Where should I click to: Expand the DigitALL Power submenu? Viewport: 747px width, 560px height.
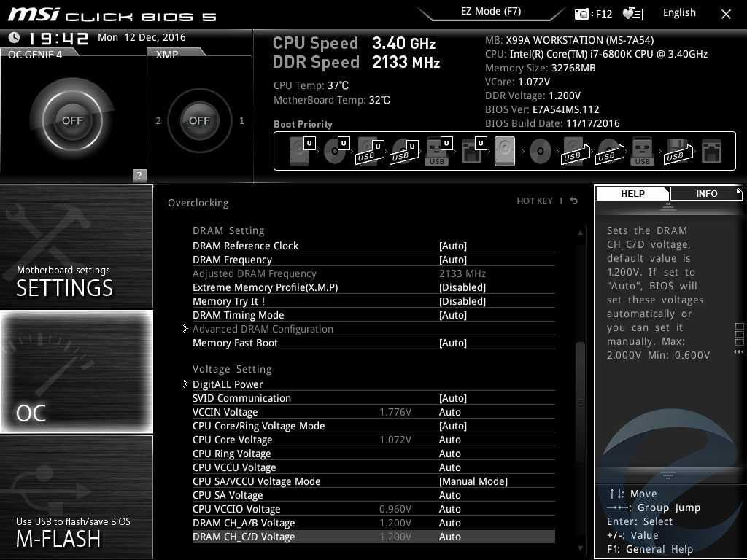(x=228, y=384)
